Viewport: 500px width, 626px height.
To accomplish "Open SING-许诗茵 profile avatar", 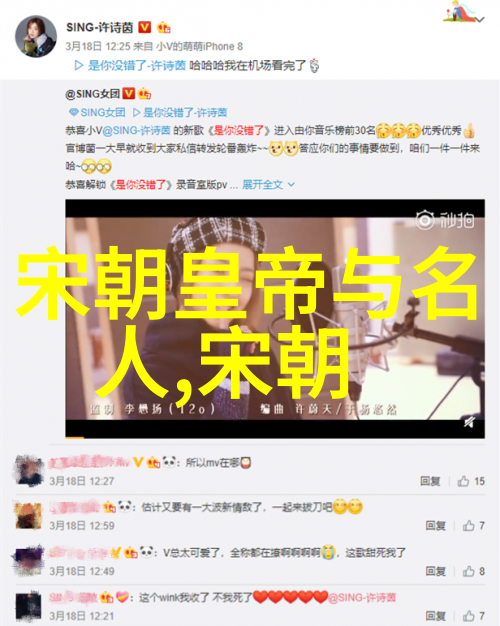I will pyautogui.click(x=36, y=37).
